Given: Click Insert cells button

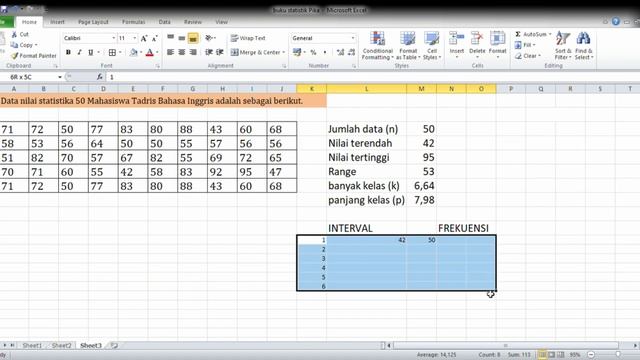Looking at the screenshot, I should click(x=457, y=45).
